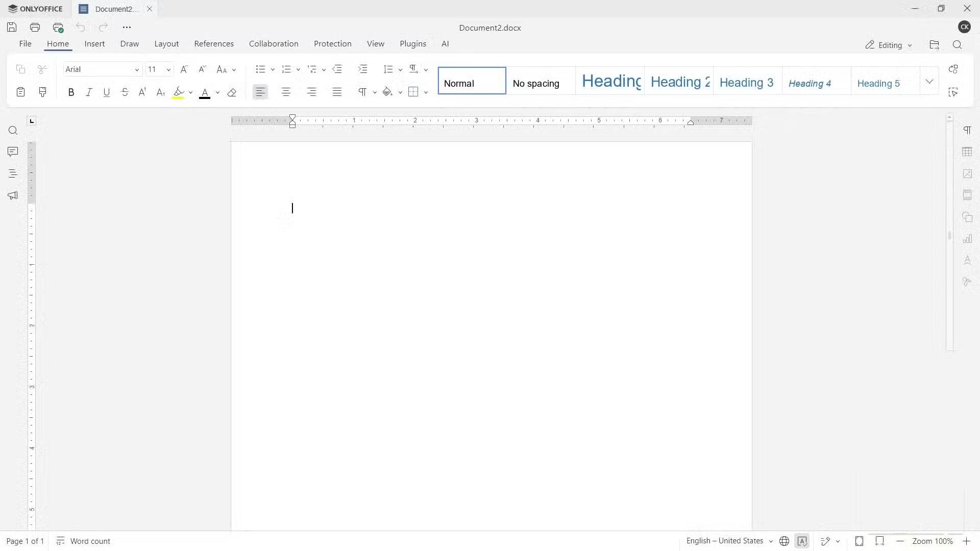Apply the Heading 3 style
Screen dimensions: 980x551
(x=746, y=83)
